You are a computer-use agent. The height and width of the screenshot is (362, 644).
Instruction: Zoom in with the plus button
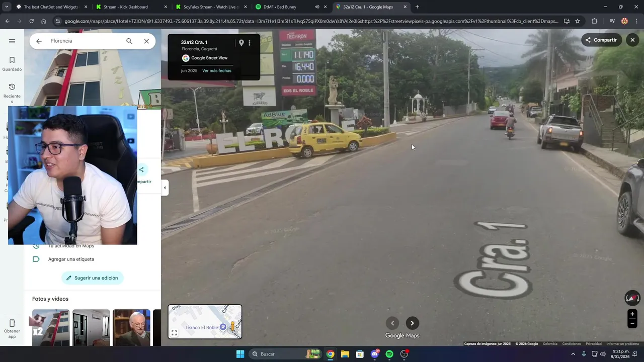click(632, 314)
